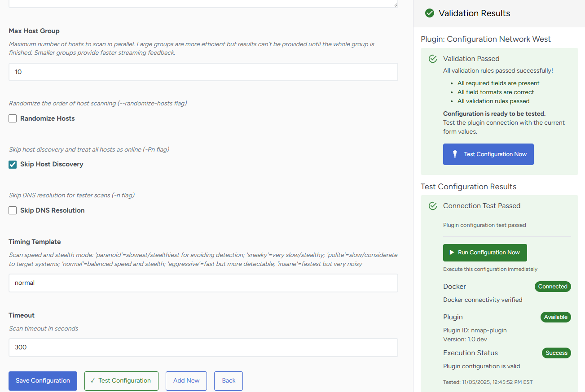This screenshot has height=392, width=585.
Task: Enable the Randomize Hosts checkbox
Action: [13, 118]
